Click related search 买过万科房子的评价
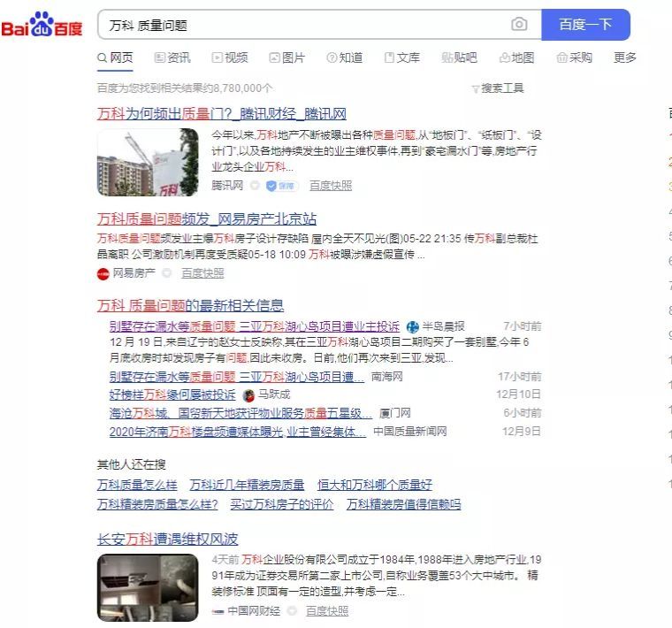The image size is (672, 628). tap(281, 504)
